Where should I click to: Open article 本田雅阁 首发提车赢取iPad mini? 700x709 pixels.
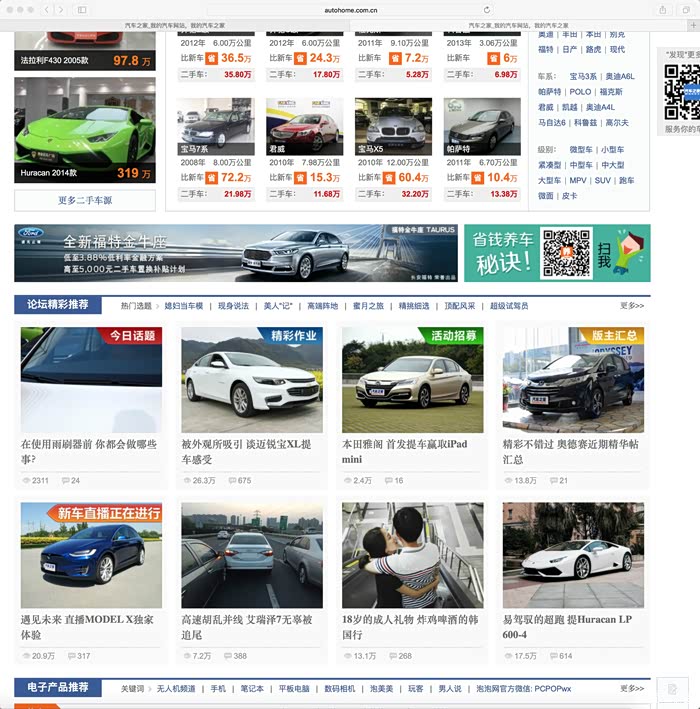click(x=405, y=451)
